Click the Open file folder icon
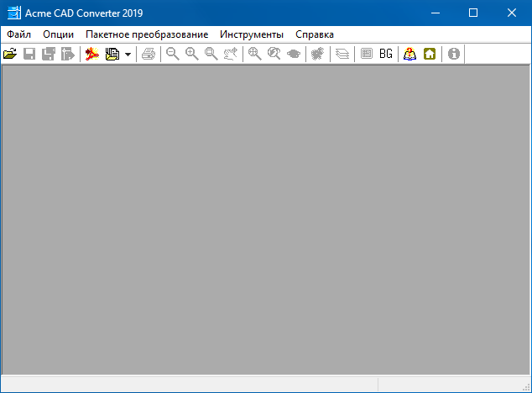Viewport: 532px width, 393px height. point(10,54)
